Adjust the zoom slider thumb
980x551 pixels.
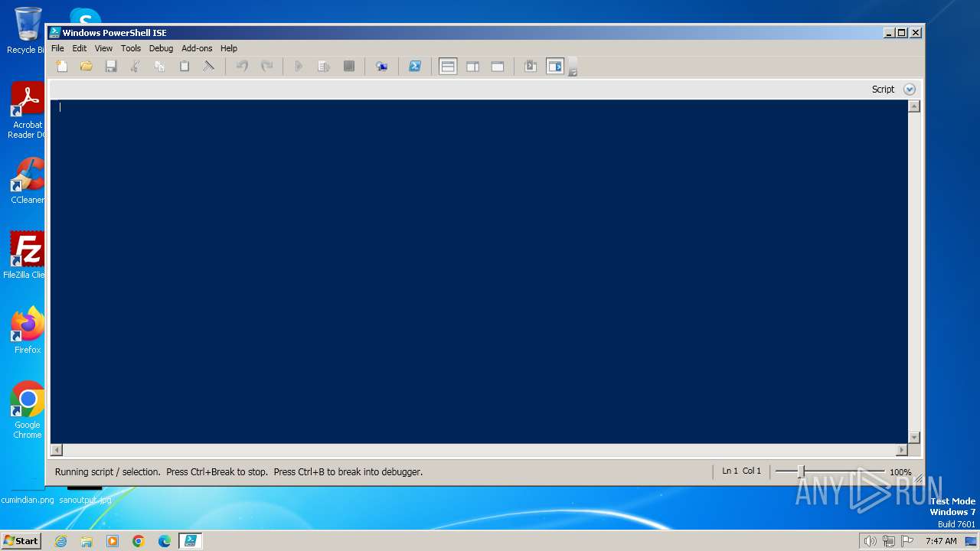click(x=801, y=471)
